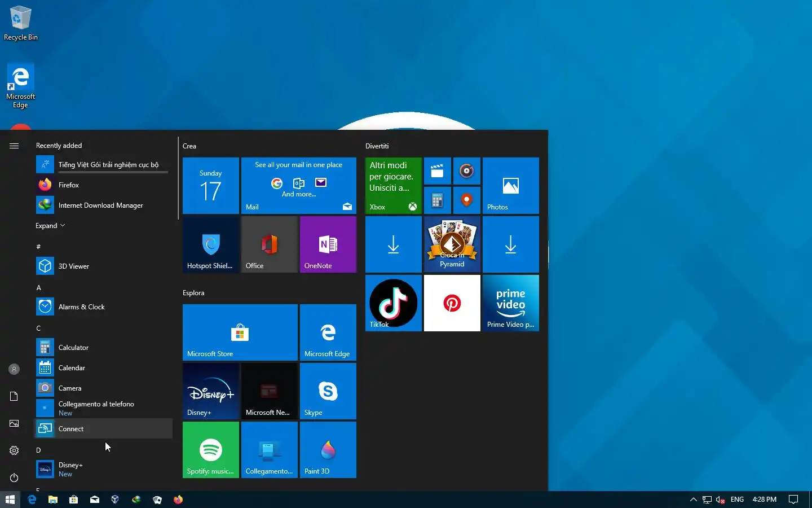
Task: Launch the Gioca in Pyramid solitaire tile
Action: click(452, 244)
